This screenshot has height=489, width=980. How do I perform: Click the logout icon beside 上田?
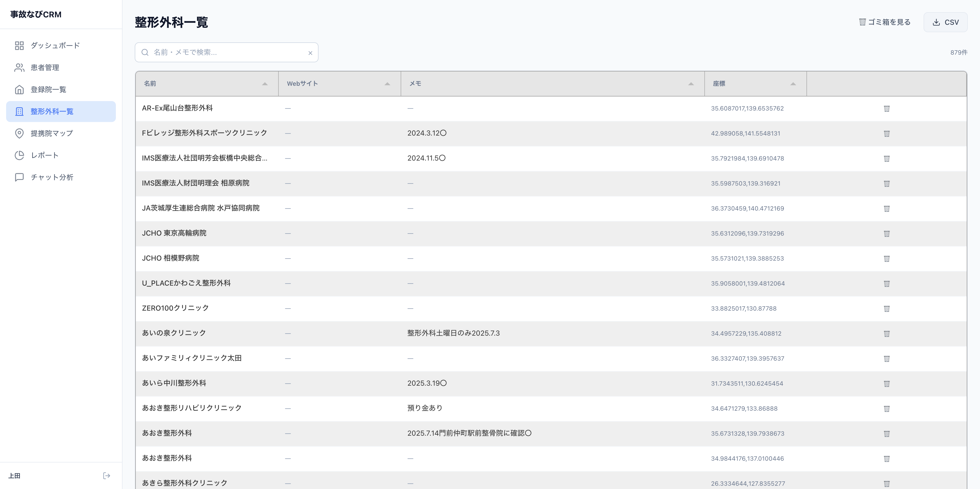[106, 476]
